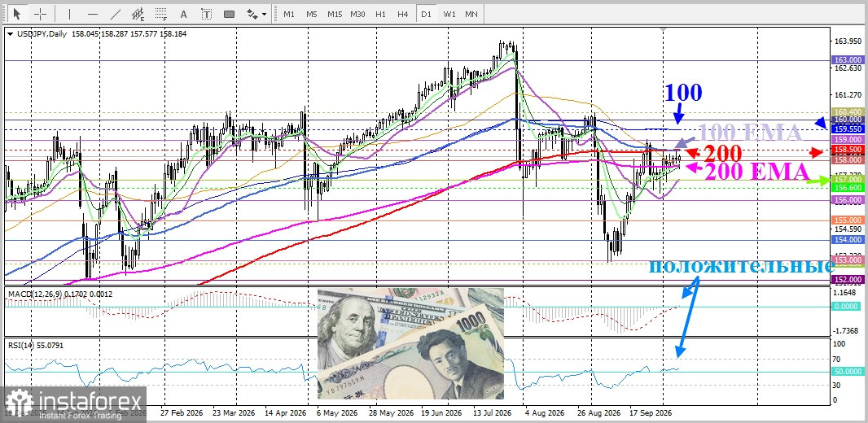Click the 4 Aug 2026 date label

pos(544,412)
